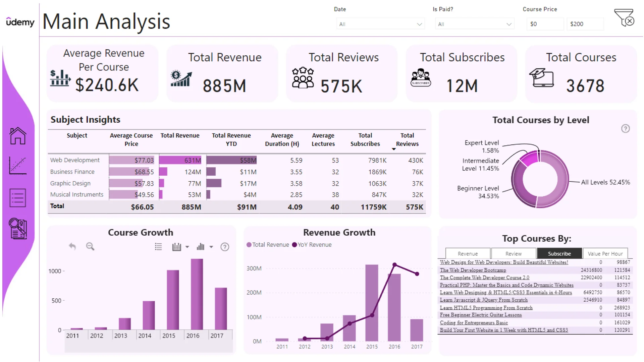Image resolution: width=644 pixels, height=362 pixels.
Task: Click the 2014 bar in Course Growth
Action: 149,315
